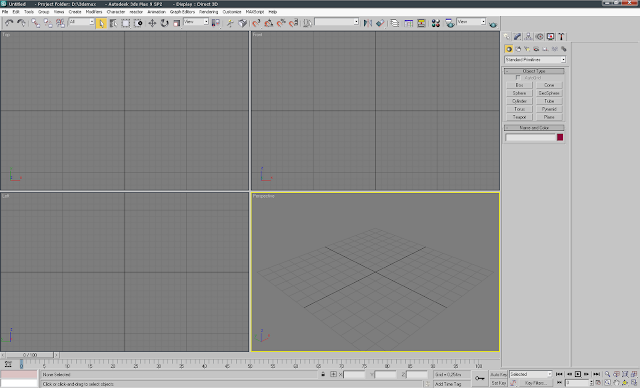Open the Rendering menu
The image size is (640, 388).
[208, 12]
